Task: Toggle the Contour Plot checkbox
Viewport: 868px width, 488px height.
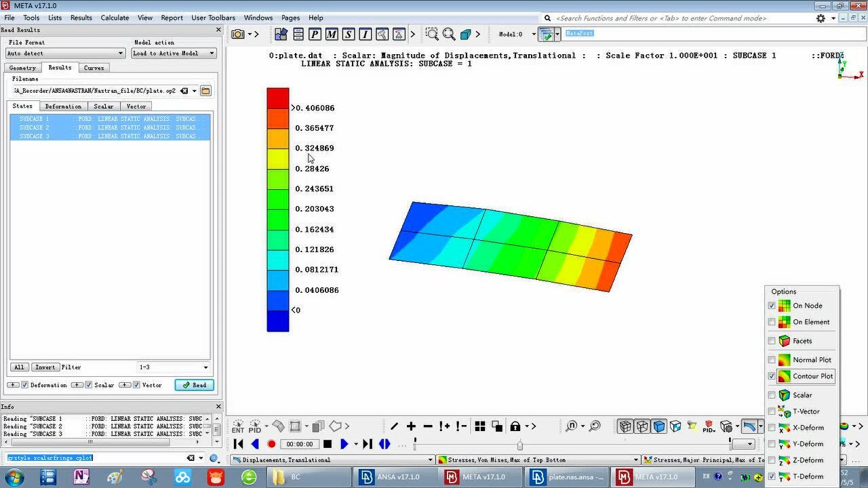Action: coord(772,376)
